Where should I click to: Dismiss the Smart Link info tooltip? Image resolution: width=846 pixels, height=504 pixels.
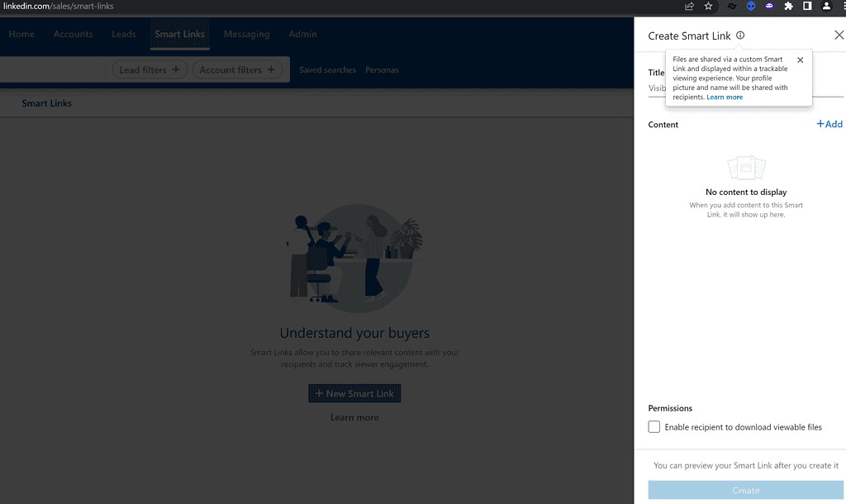800,59
